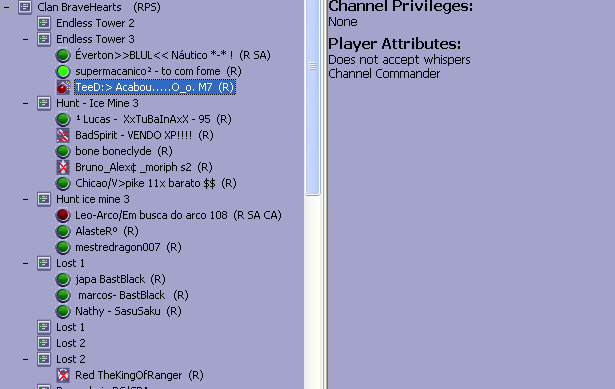Collapse the Hunt - Ice Mine 3 channel
The height and width of the screenshot is (389, 615).
tap(25, 104)
